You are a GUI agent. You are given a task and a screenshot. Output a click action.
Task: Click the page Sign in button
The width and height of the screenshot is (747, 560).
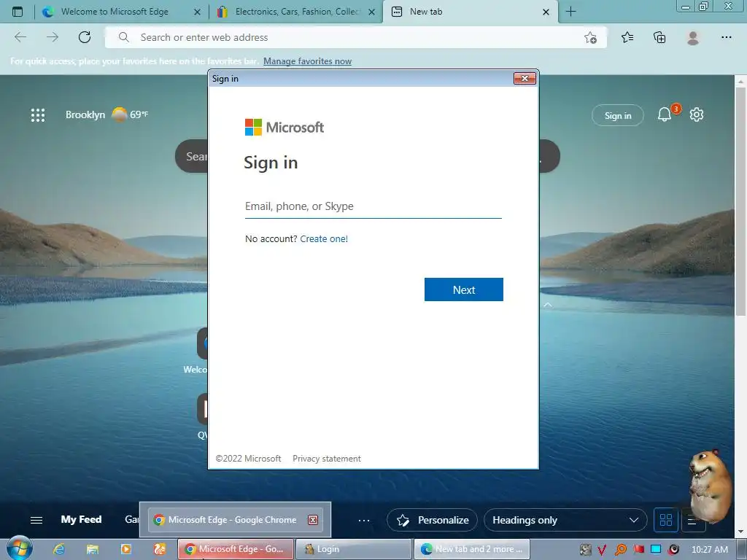pyautogui.click(x=617, y=115)
